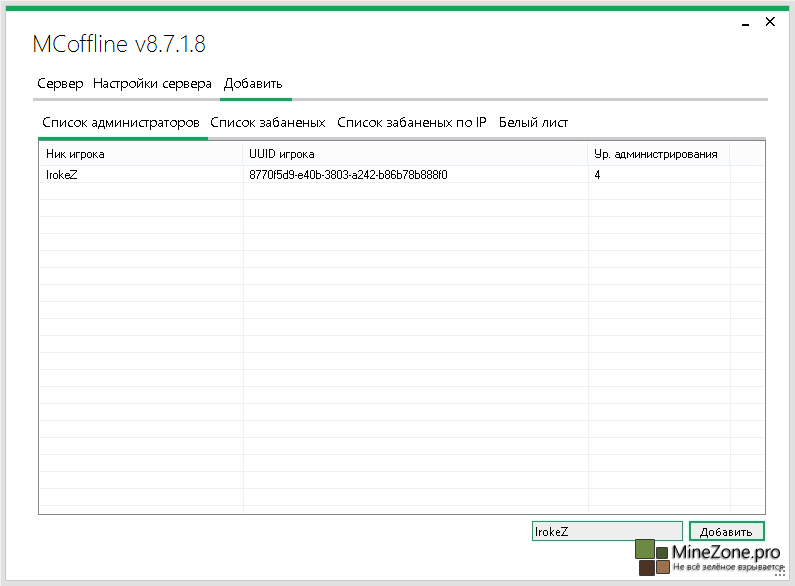This screenshot has width=795, height=586.
Task: Open Список забаненых по IP sub-tab
Action: [x=411, y=123]
